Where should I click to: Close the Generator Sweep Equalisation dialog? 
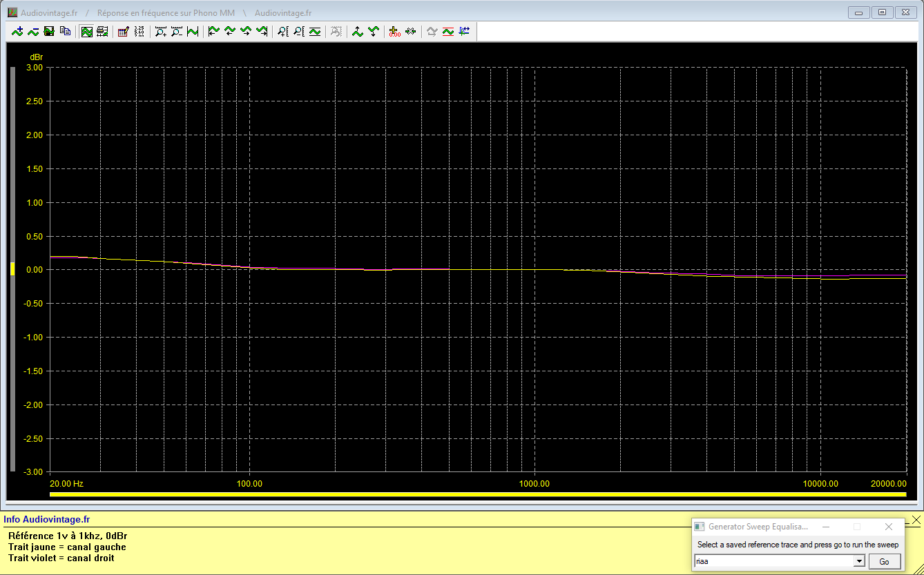pyautogui.click(x=889, y=526)
